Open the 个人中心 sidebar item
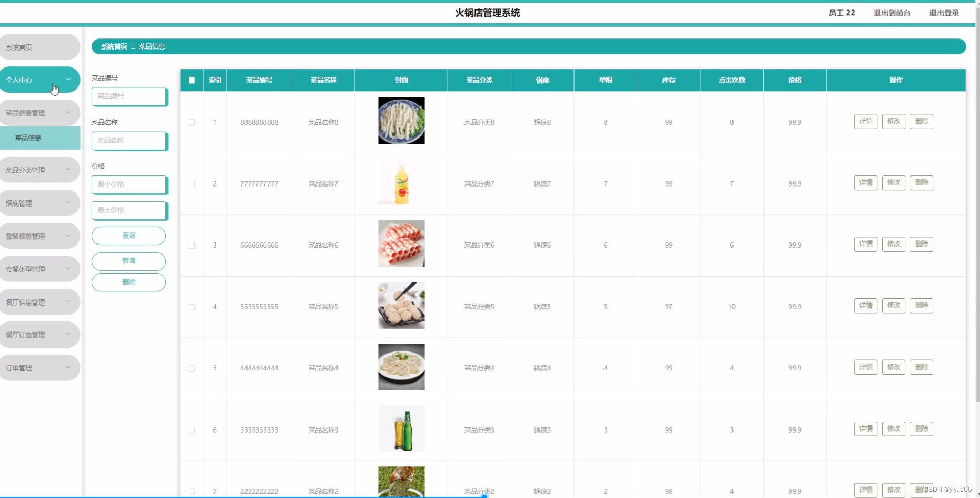The width and height of the screenshot is (980, 498). 39,80
